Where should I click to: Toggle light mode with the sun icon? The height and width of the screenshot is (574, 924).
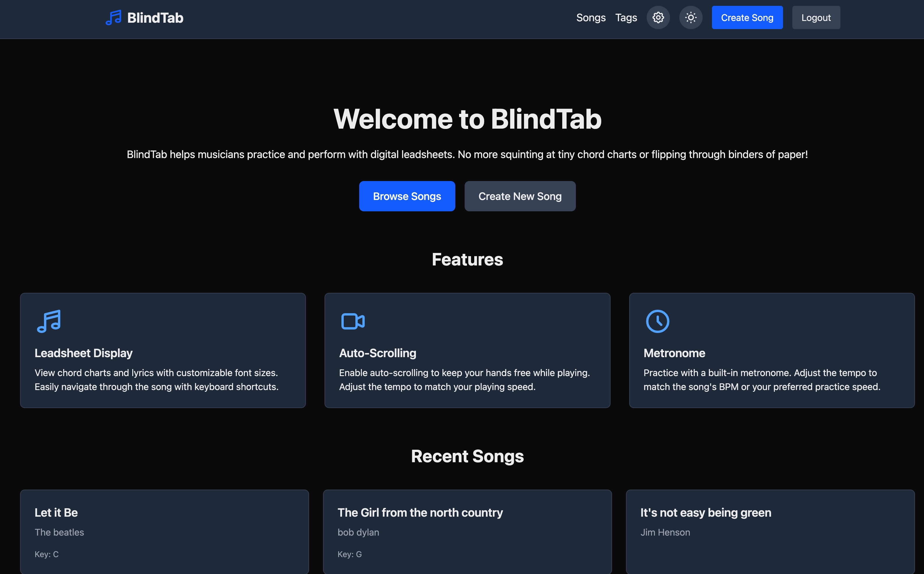pos(691,17)
